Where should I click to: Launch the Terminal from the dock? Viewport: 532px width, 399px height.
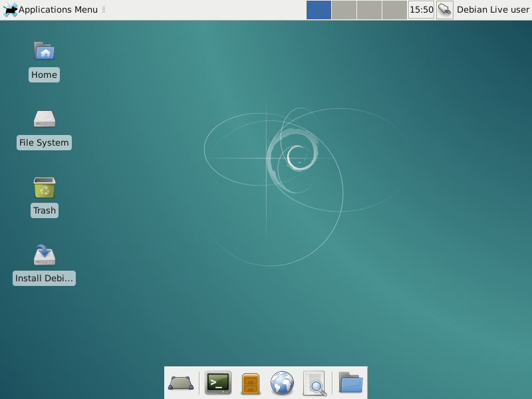coord(218,383)
